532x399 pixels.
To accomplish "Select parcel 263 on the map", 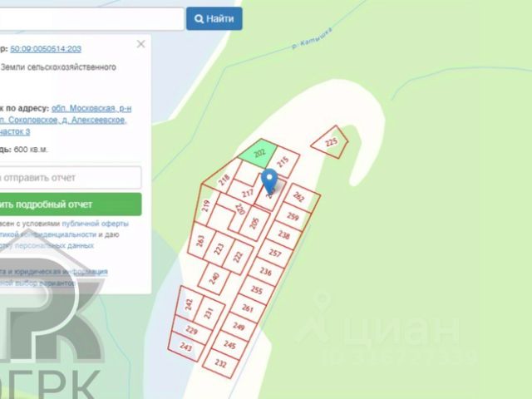I will 201,241.
